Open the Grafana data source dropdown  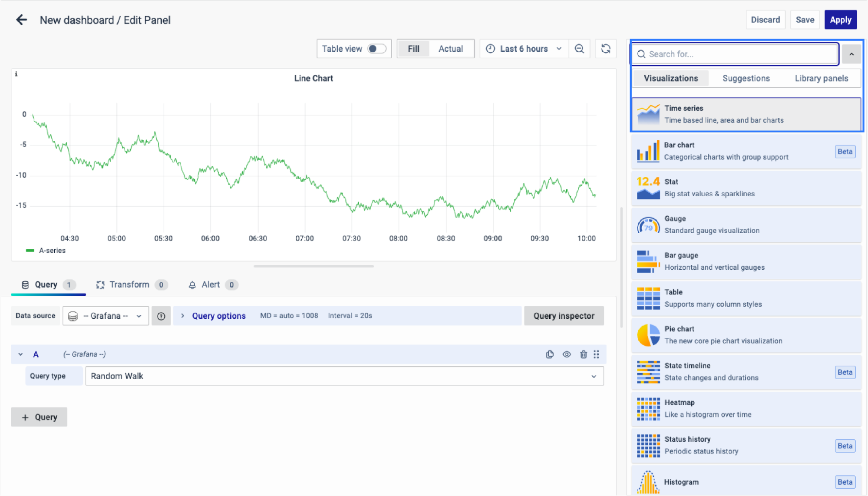click(x=106, y=316)
